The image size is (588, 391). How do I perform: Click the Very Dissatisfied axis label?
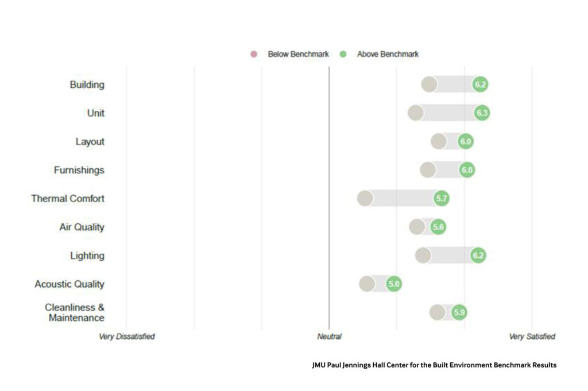127,336
